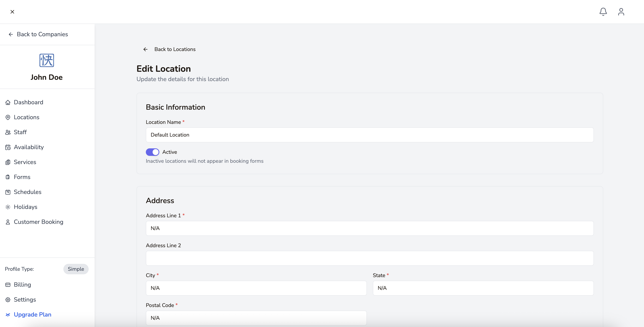Select the Schedules calendar icon
644x327 pixels.
pyautogui.click(x=8, y=192)
